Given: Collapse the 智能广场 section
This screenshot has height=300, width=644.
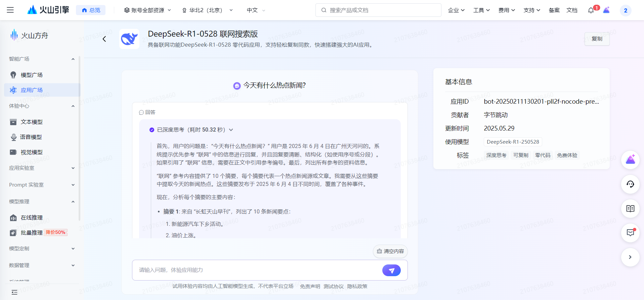Looking at the screenshot, I should click(73, 59).
